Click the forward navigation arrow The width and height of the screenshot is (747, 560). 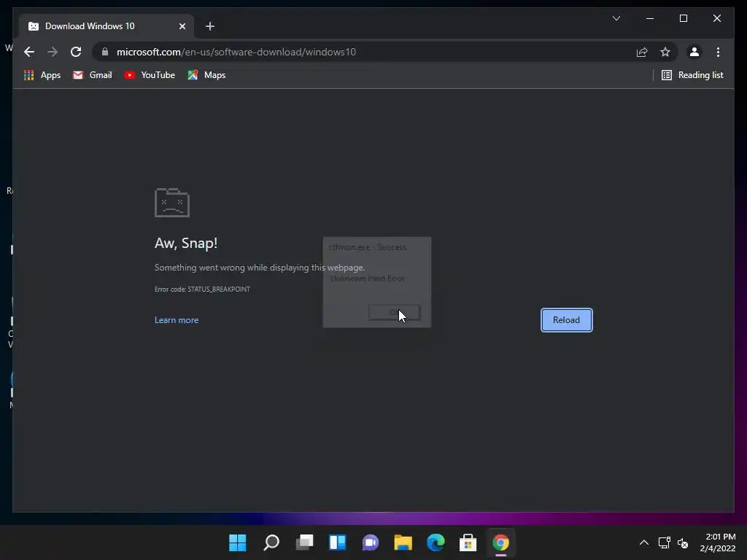click(53, 52)
